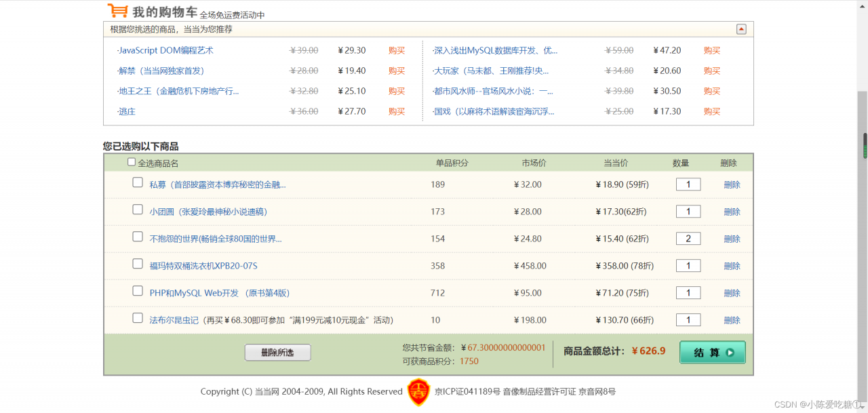Open the 小团圆 cart item link
This screenshot has height=413, width=868.
tap(208, 212)
